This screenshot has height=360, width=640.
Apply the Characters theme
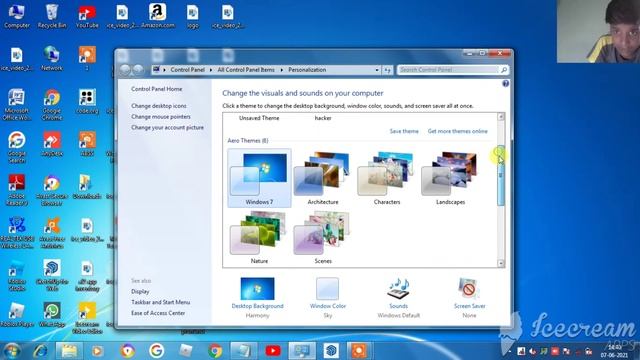click(x=387, y=178)
